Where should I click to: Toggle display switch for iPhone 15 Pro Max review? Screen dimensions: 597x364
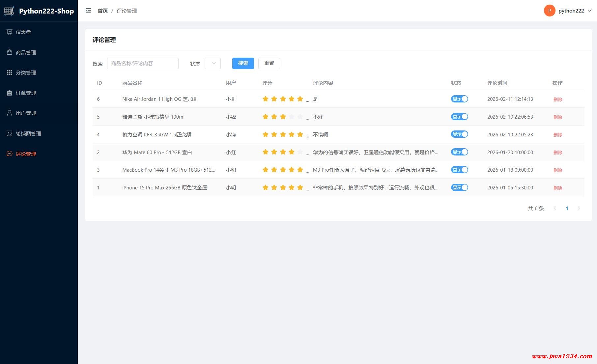[459, 187]
